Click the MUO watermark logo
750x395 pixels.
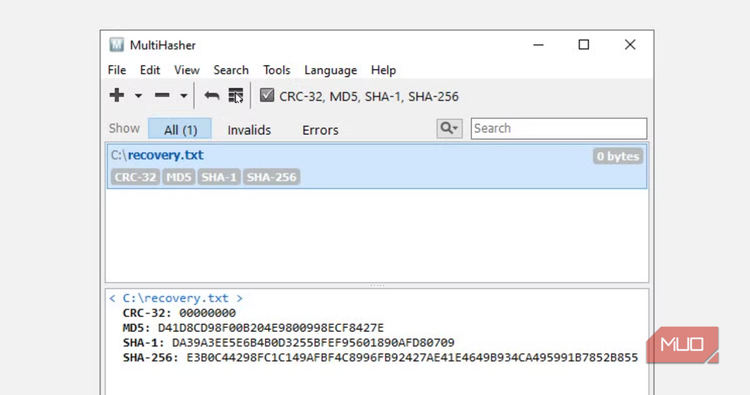click(683, 344)
